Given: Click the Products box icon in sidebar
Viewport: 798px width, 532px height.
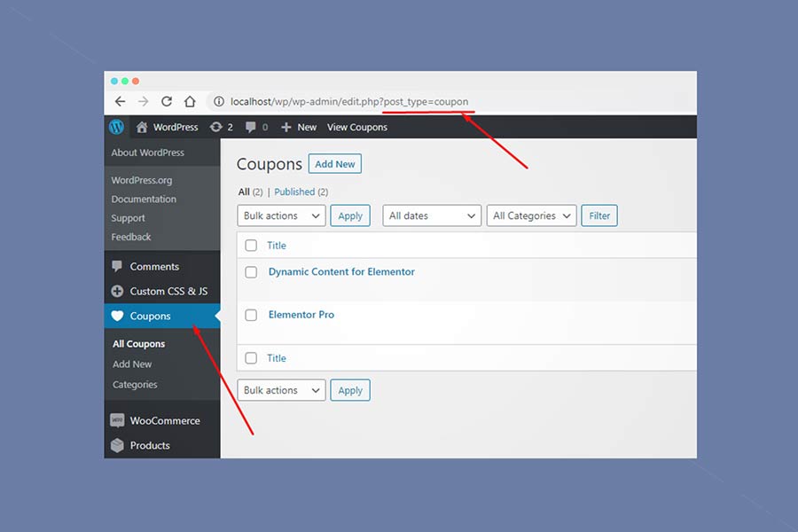Looking at the screenshot, I should coord(117,445).
